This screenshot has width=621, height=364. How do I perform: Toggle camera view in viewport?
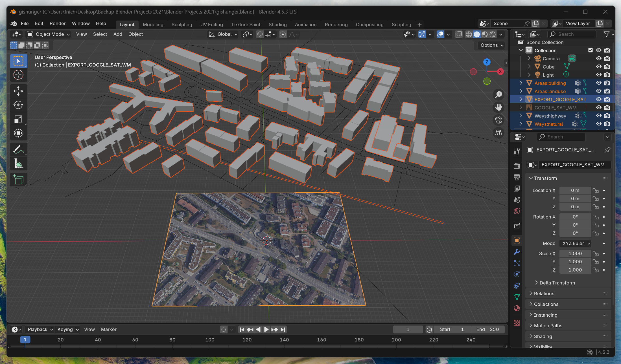498,120
